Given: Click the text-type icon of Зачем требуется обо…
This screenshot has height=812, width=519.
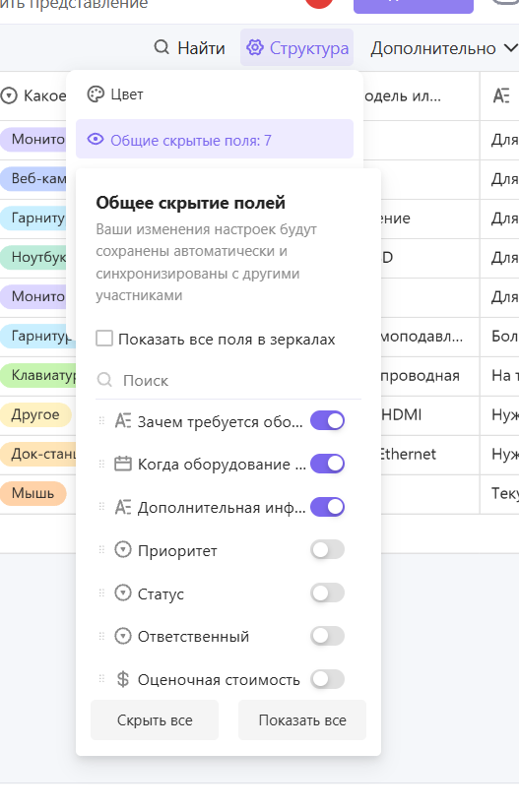Looking at the screenshot, I should [123, 420].
